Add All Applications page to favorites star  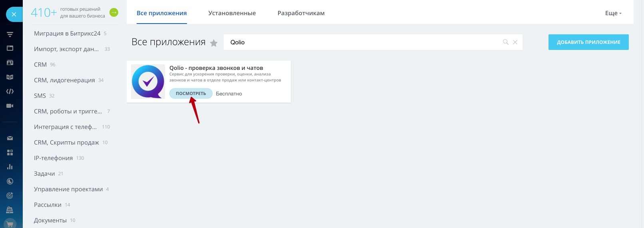click(214, 43)
